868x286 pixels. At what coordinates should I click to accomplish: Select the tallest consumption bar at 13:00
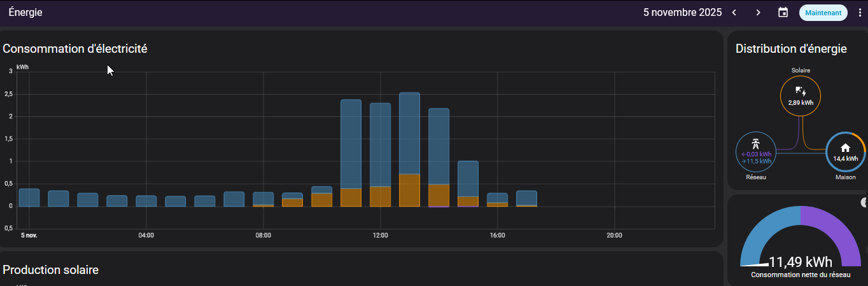[x=409, y=133]
